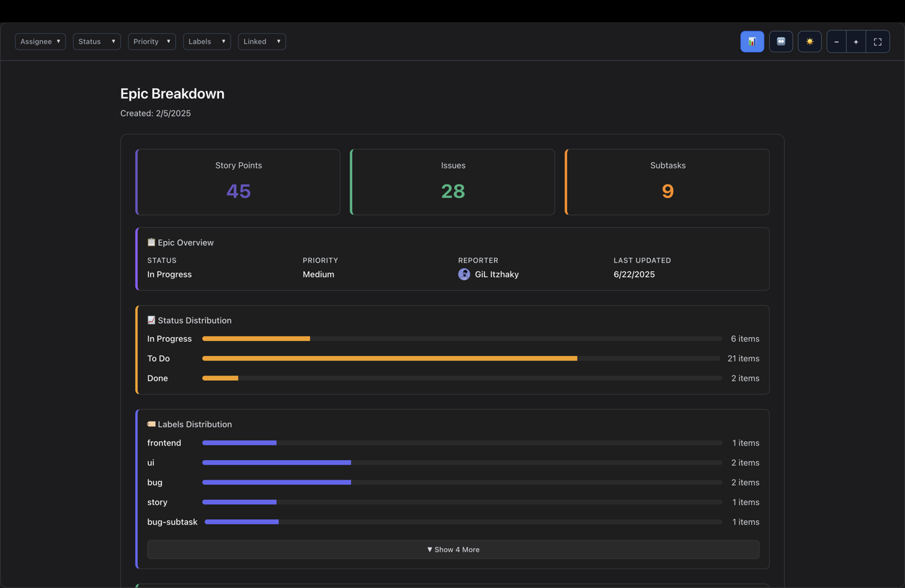Screen dimensions: 905x588
Task: Open the Status filter dropdown
Action: 97,41
